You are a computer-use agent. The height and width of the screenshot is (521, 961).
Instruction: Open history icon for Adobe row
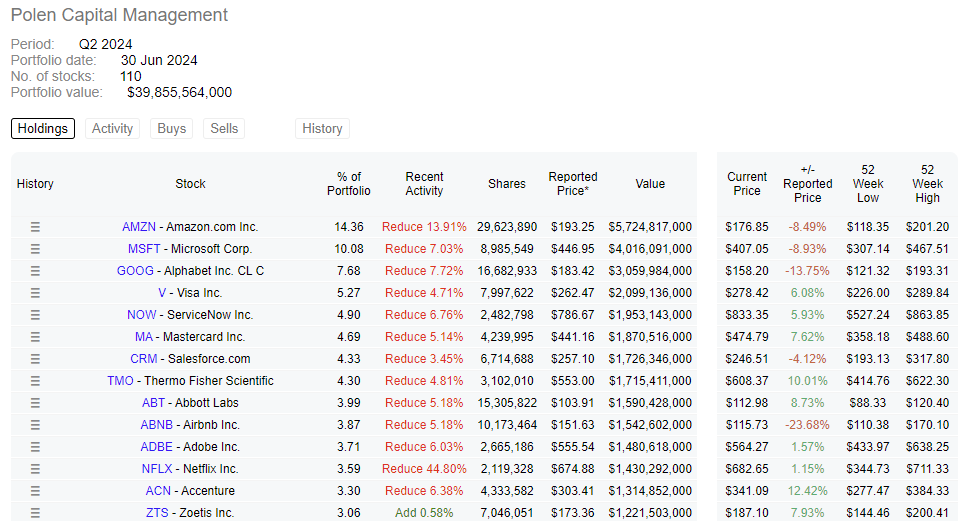36,447
